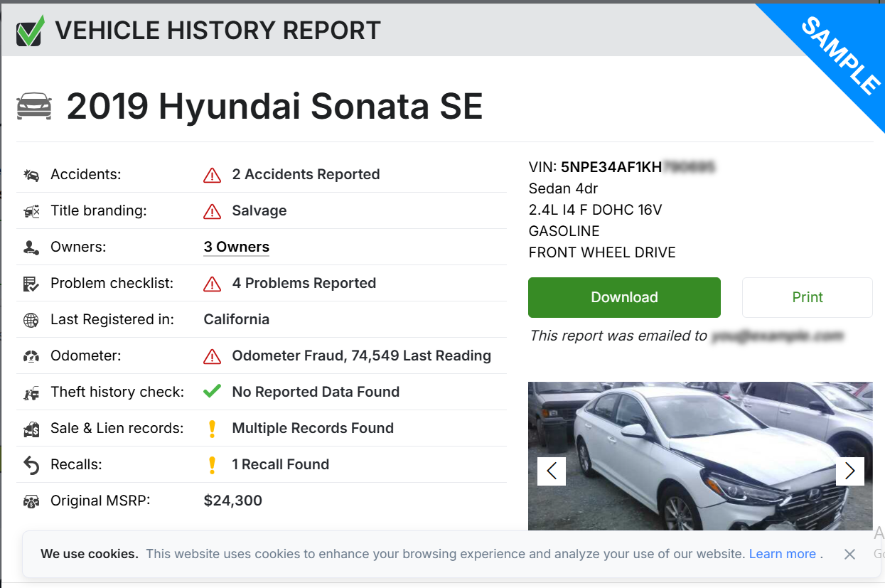Image resolution: width=885 pixels, height=588 pixels.
Task: Click the warning triangle next to 2 Accidents Reported
Action: click(x=212, y=175)
